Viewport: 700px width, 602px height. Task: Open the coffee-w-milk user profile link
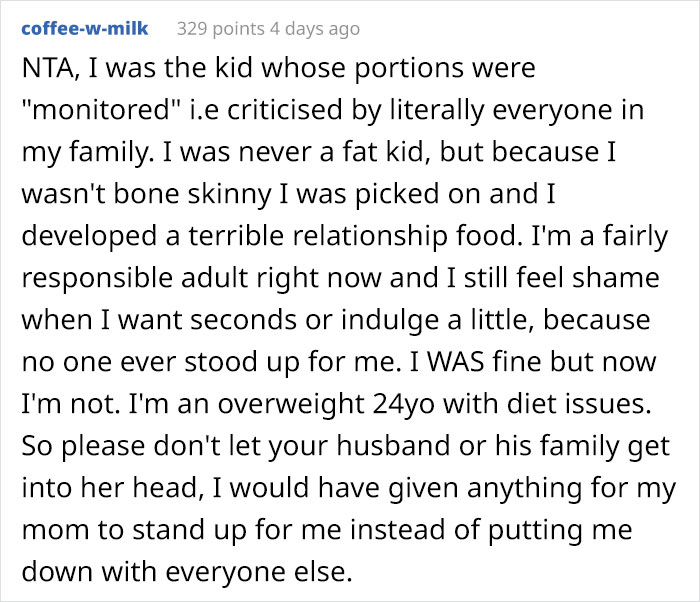[84, 28]
